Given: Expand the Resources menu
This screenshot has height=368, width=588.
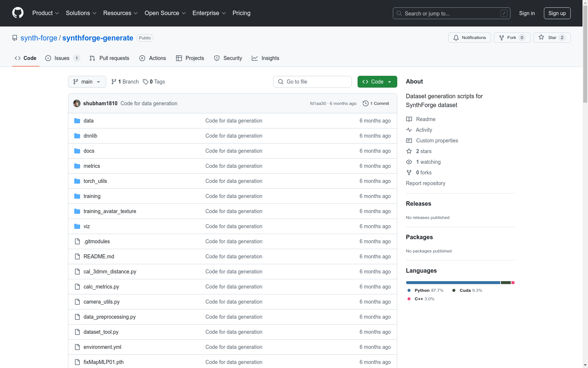Looking at the screenshot, I should tap(121, 13).
